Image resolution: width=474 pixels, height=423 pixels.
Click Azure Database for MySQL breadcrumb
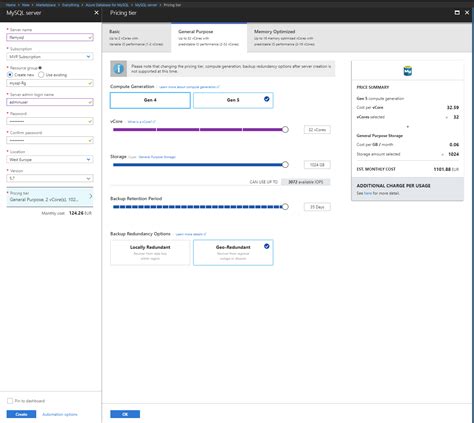(107, 5)
